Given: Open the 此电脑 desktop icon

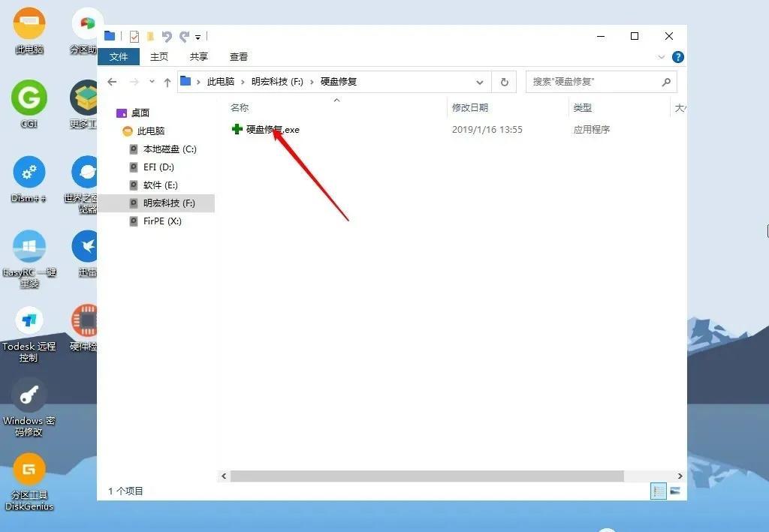Looking at the screenshot, I should [x=29, y=30].
